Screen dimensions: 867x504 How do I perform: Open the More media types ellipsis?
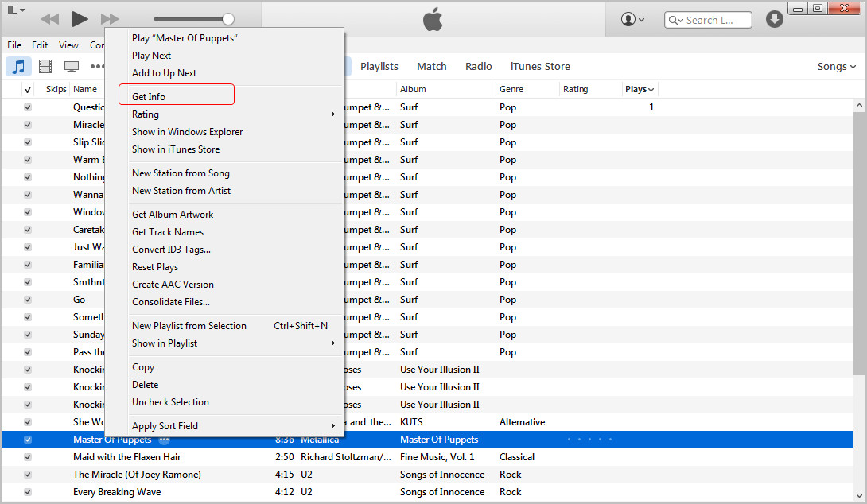(97, 66)
